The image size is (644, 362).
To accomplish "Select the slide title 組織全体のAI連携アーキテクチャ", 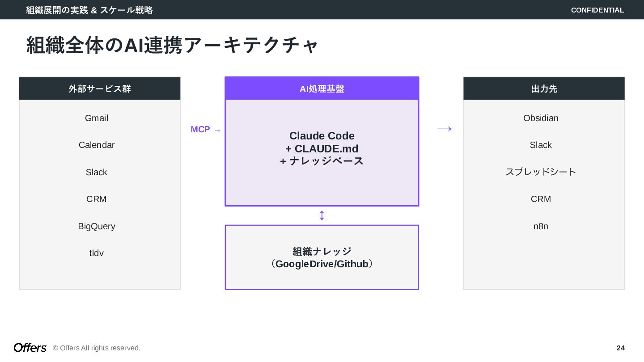I will [x=172, y=45].
